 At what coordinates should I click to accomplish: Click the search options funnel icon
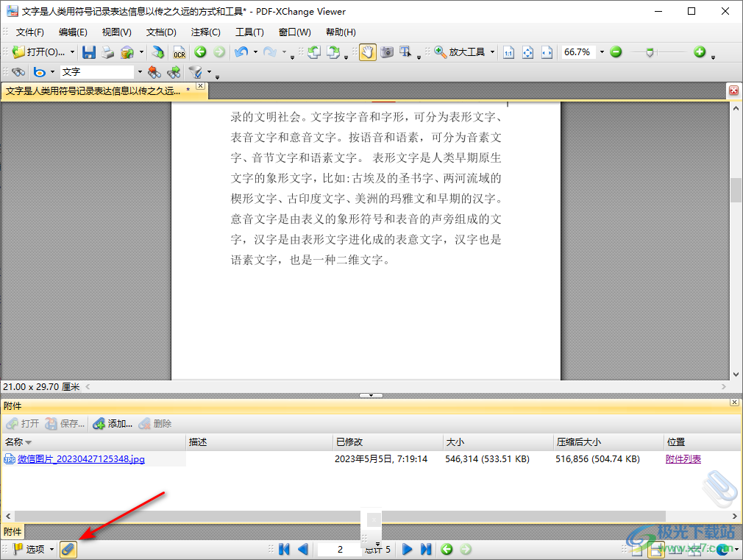coord(195,72)
